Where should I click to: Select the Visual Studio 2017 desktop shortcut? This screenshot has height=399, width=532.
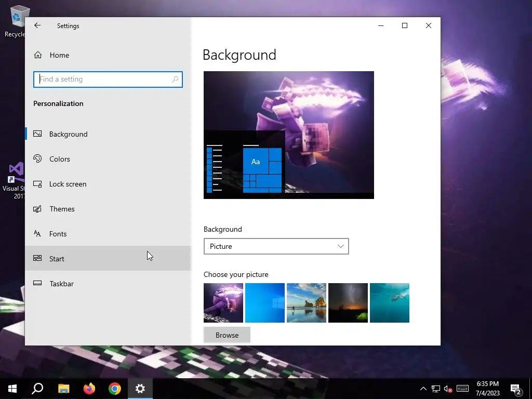click(x=14, y=181)
